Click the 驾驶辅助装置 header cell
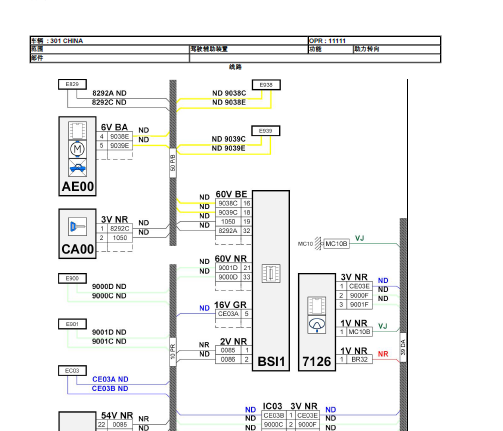 pos(249,49)
